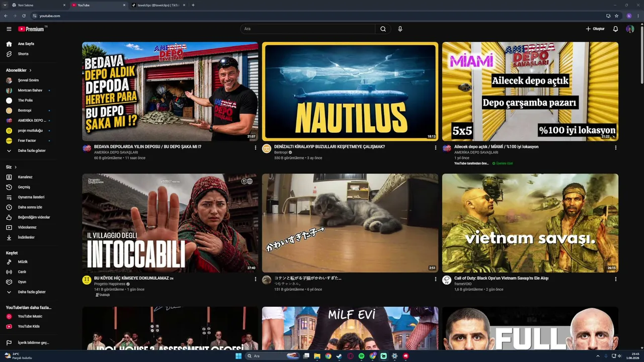Open options menu for DENİZALTI KİRALAYIP video

(x=435, y=148)
